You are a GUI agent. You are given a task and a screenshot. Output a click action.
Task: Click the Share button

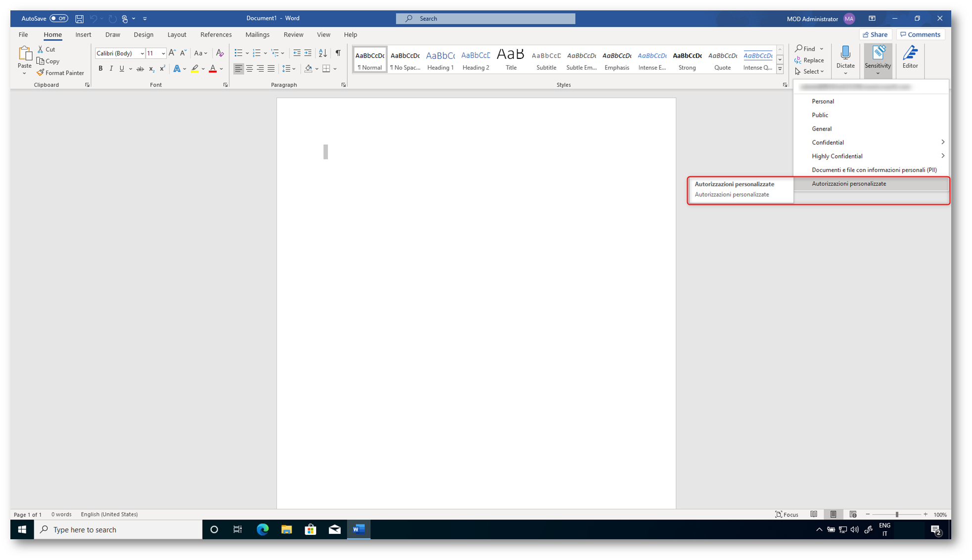click(x=875, y=35)
